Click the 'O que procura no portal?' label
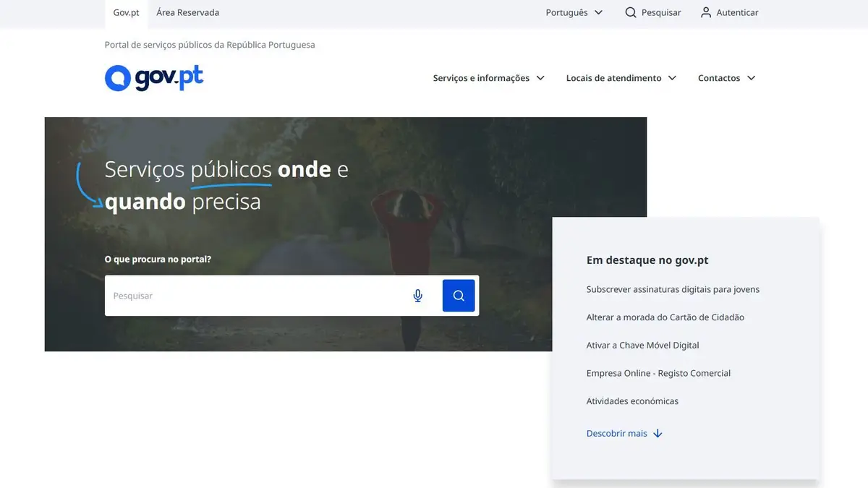The height and width of the screenshot is (488, 868). pyautogui.click(x=158, y=259)
